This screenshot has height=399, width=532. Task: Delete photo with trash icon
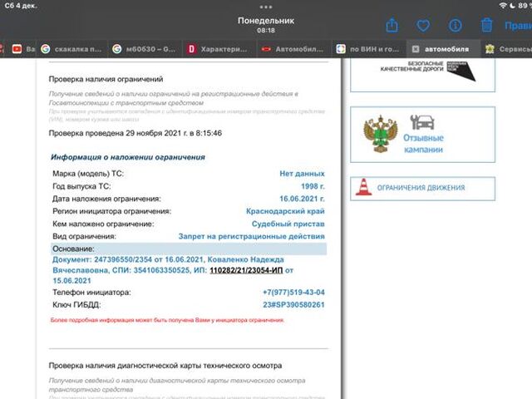[x=486, y=25]
